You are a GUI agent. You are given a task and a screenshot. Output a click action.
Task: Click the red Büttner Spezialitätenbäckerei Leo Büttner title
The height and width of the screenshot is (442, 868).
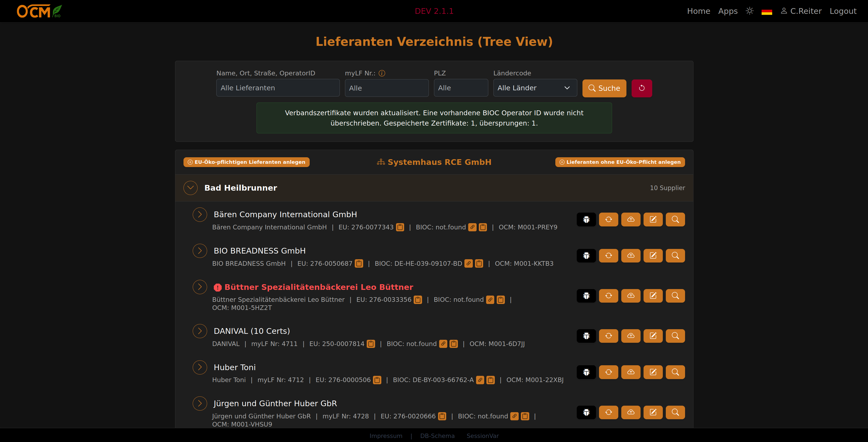(x=319, y=287)
